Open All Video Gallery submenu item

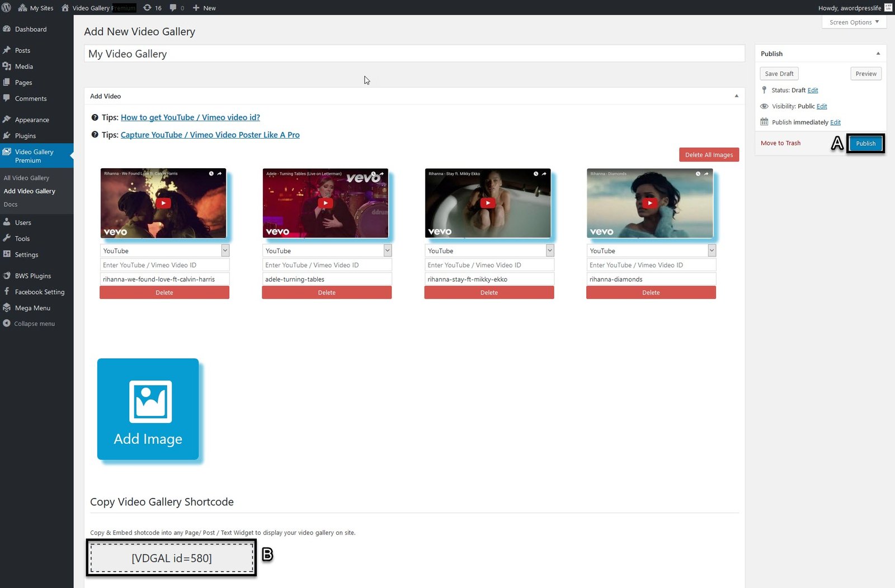point(26,178)
